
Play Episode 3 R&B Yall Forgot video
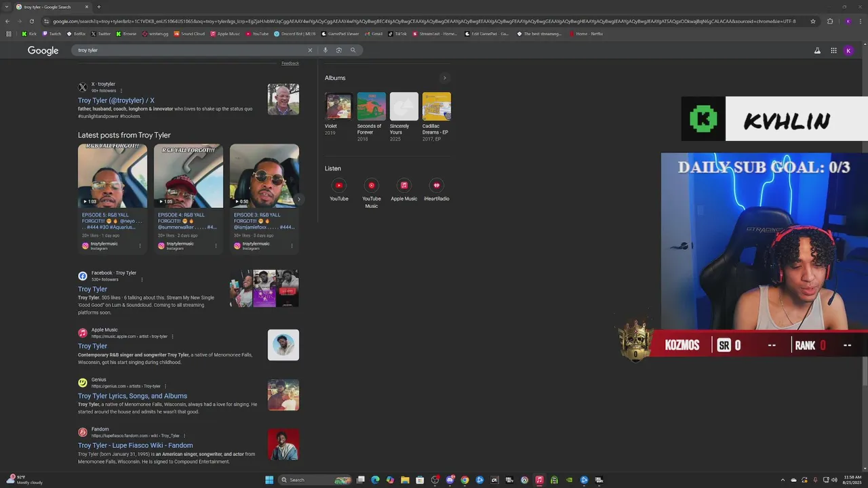tap(264, 176)
